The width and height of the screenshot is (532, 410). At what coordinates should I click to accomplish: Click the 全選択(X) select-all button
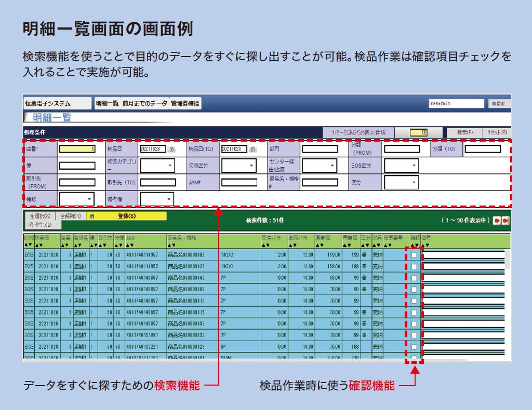(40, 216)
